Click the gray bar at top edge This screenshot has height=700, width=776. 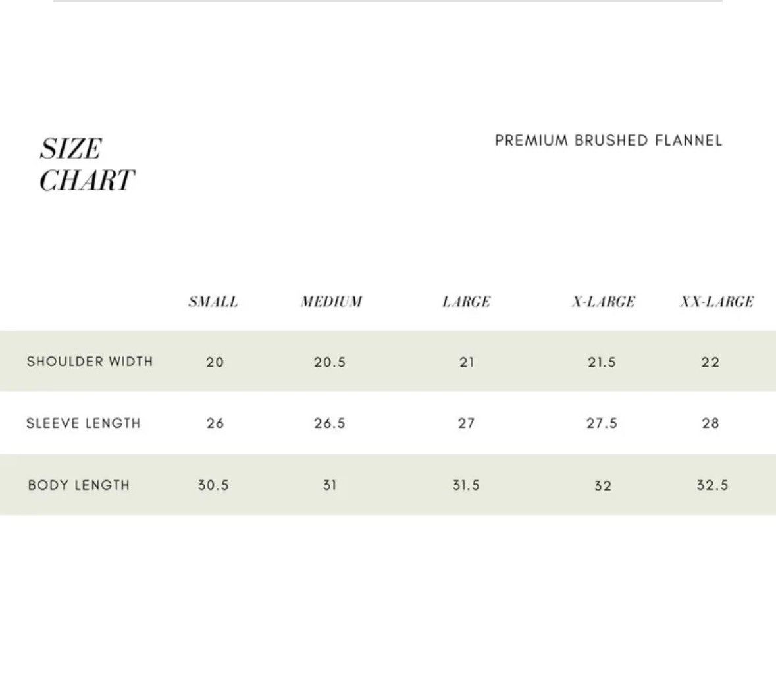(x=388, y=1)
